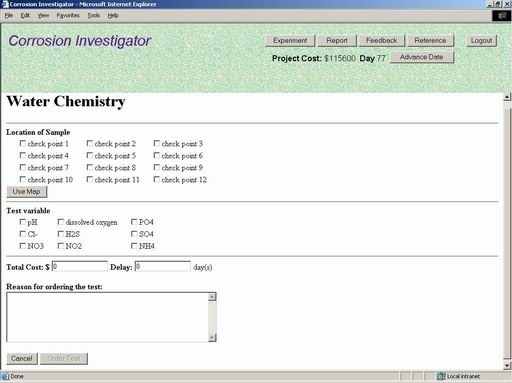Check the check point 1 box

pos(23,143)
